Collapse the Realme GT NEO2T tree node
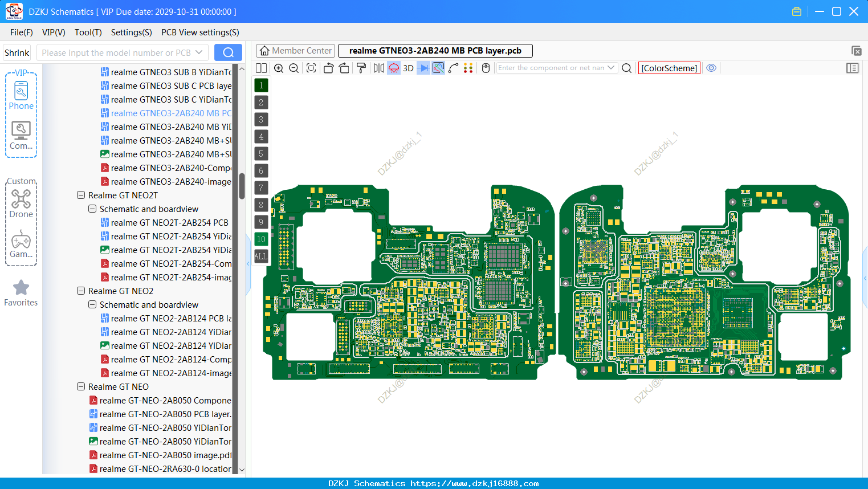This screenshot has width=868, height=489. click(x=81, y=195)
